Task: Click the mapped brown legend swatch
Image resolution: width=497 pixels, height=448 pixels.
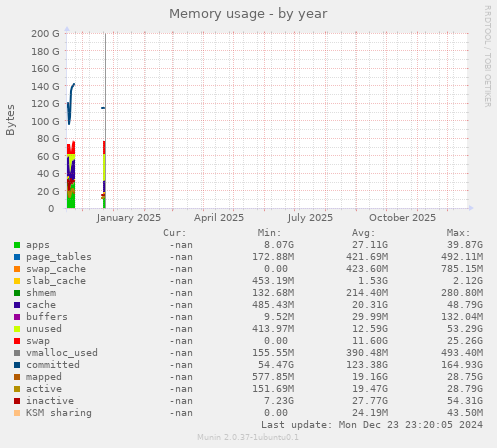Action: tap(17, 377)
